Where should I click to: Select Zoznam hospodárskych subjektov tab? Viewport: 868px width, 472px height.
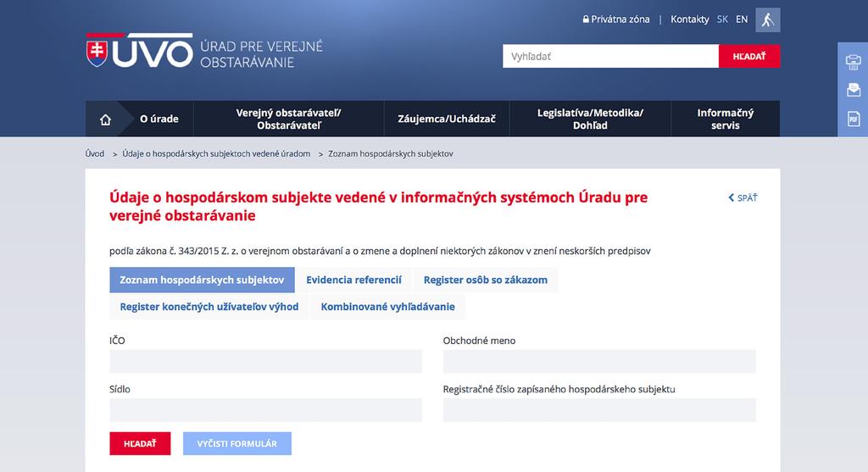[x=202, y=280]
